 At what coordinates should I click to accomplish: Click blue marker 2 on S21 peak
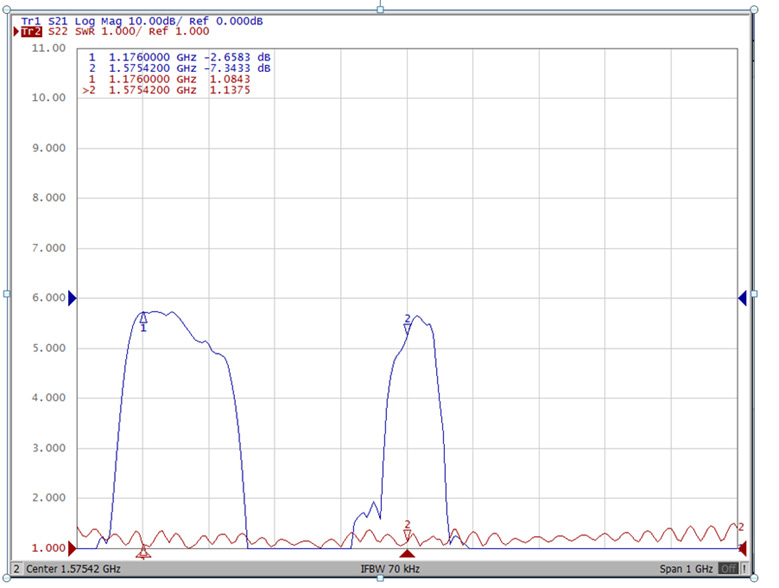pyautogui.click(x=407, y=322)
